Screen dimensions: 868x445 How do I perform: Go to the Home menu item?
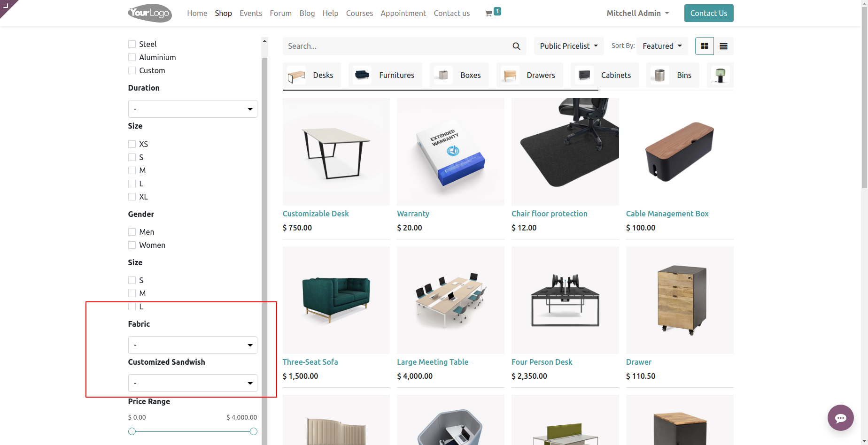click(x=197, y=13)
